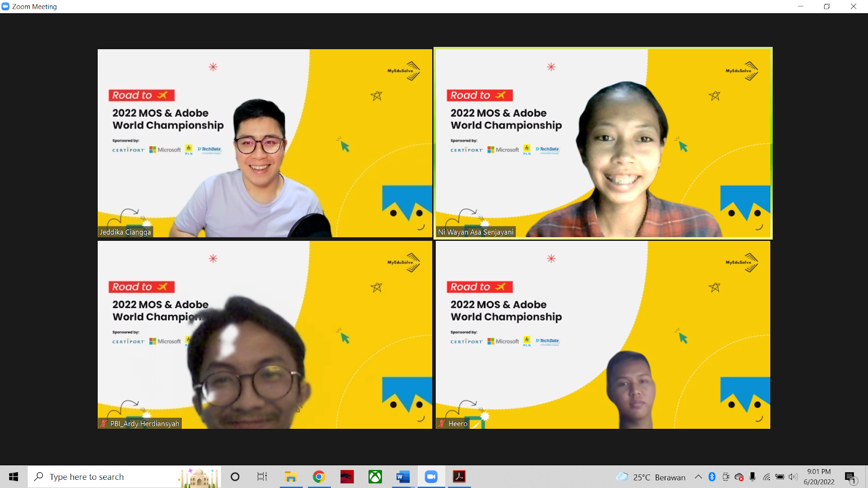Check the battery status tray icon
The width and height of the screenshot is (868, 488).
[x=780, y=477]
